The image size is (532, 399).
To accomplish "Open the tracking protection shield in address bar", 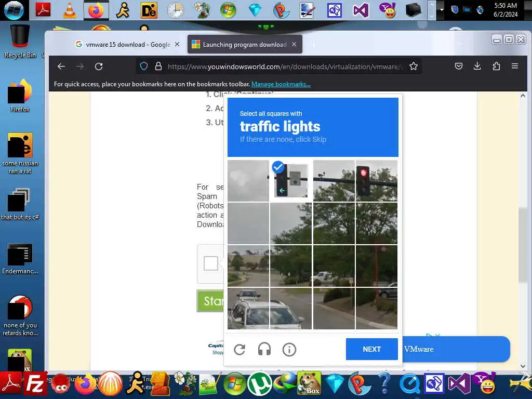I will (x=144, y=66).
